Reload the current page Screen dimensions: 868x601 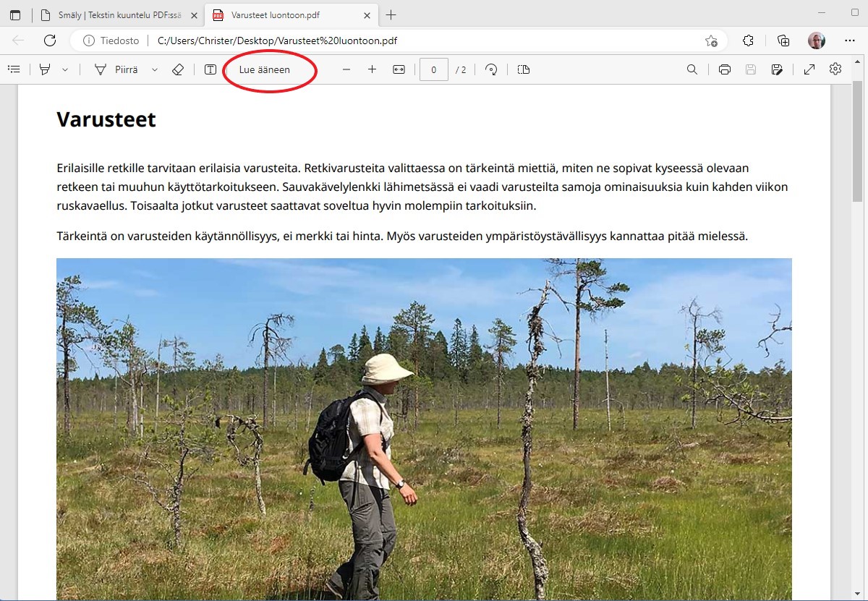(50, 41)
